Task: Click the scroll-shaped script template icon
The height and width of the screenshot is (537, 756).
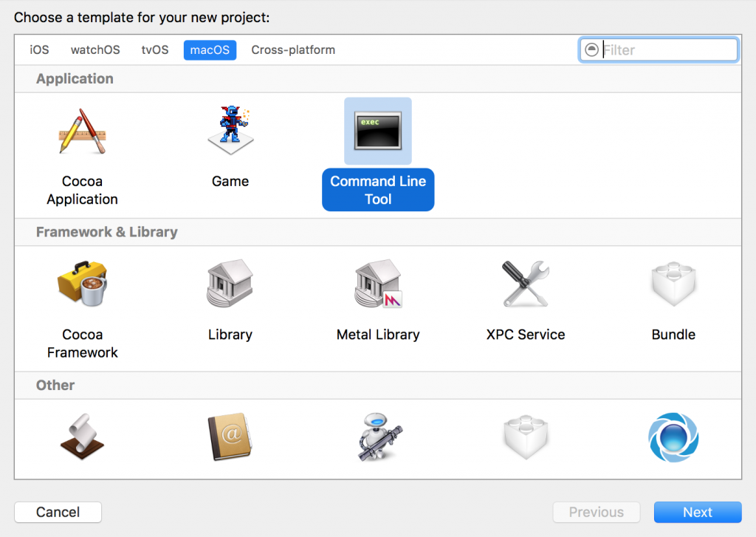Action: pos(82,437)
